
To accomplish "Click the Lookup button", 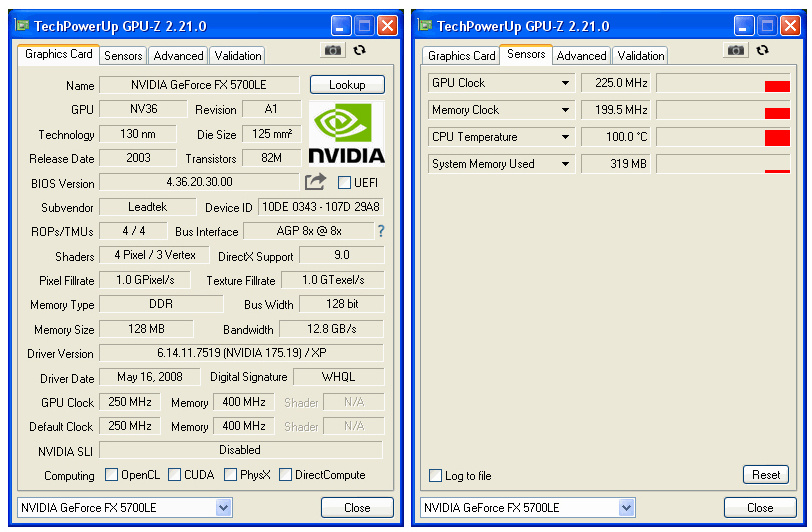I will (347, 84).
